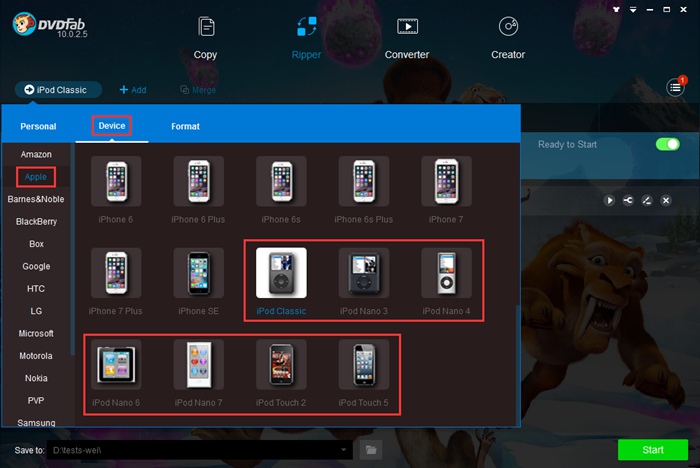Viewport: 700px width, 468px height.
Task: Open the video edit pencil icon
Action: pyautogui.click(x=646, y=201)
